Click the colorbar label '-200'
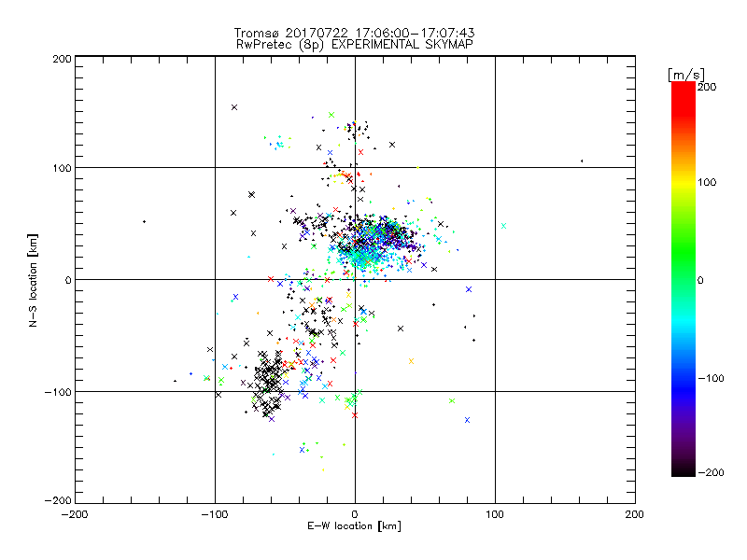The image size is (747, 560). (x=711, y=472)
